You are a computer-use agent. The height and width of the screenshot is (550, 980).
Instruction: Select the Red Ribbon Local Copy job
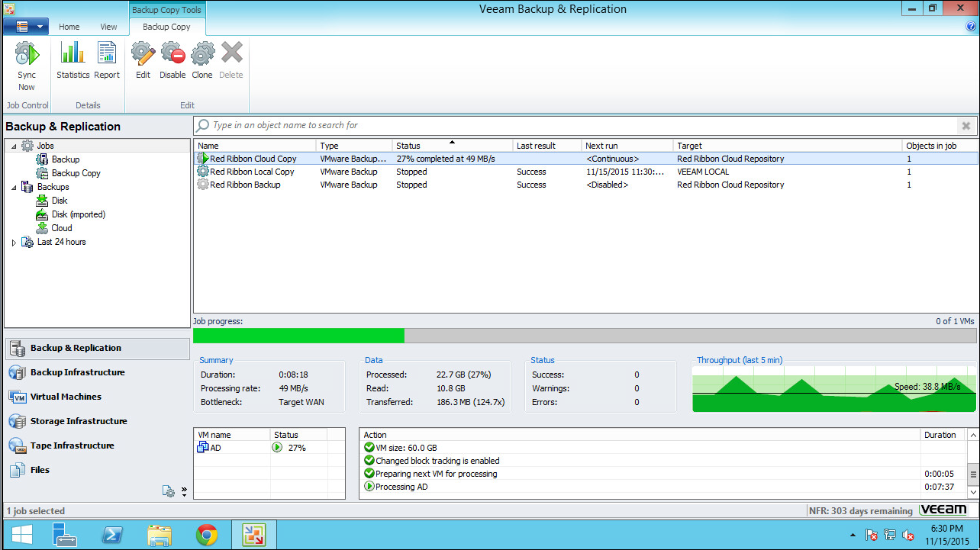coord(585,172)
